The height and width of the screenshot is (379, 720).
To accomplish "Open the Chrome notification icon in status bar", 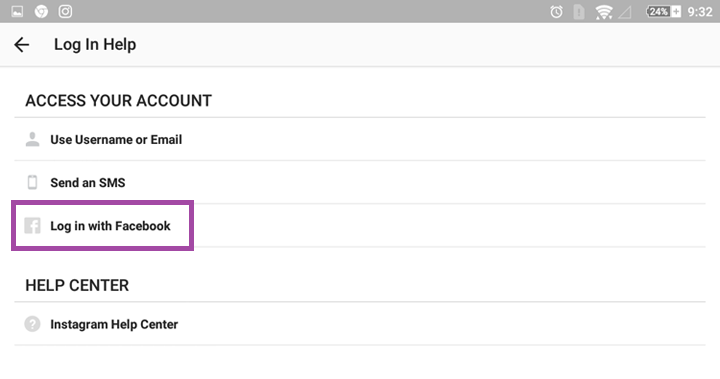I will 41,11.
